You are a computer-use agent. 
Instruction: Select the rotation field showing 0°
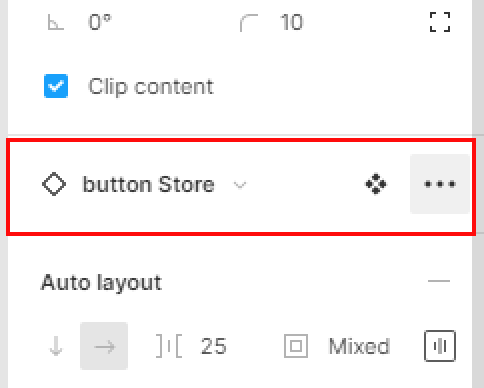click(100, 23)
